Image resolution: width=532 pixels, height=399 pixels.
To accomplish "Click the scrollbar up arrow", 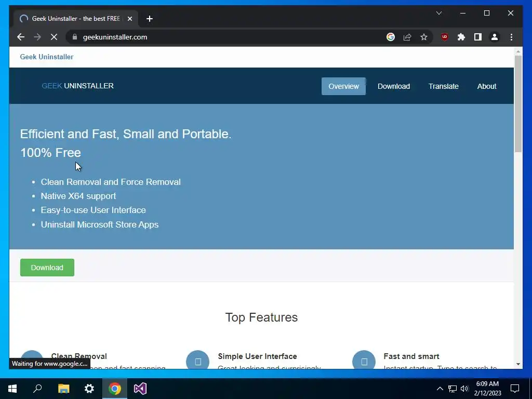I will pos(518,51).
